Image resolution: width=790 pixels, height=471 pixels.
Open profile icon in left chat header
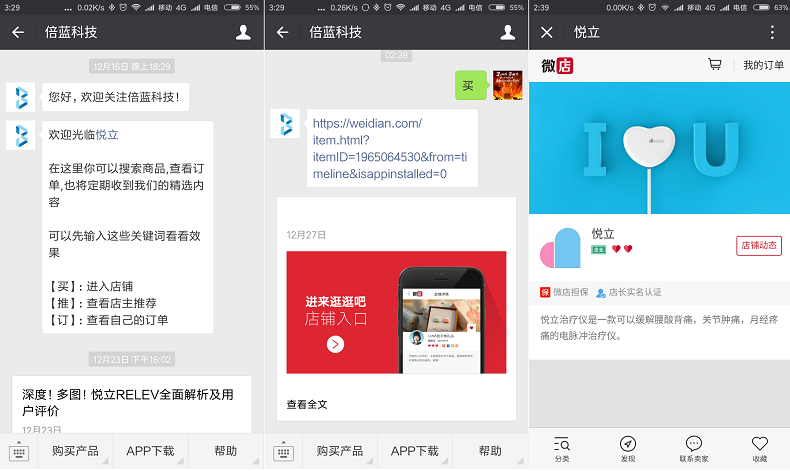(243, 33)
